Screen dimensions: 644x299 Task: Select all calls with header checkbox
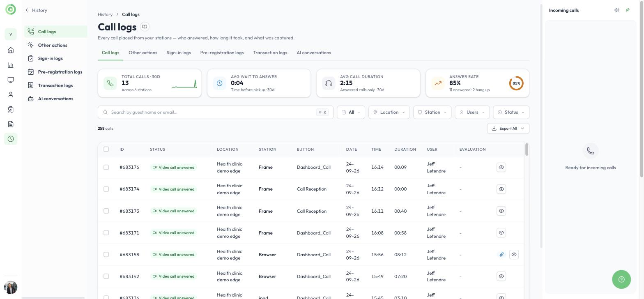click(106, 149)
